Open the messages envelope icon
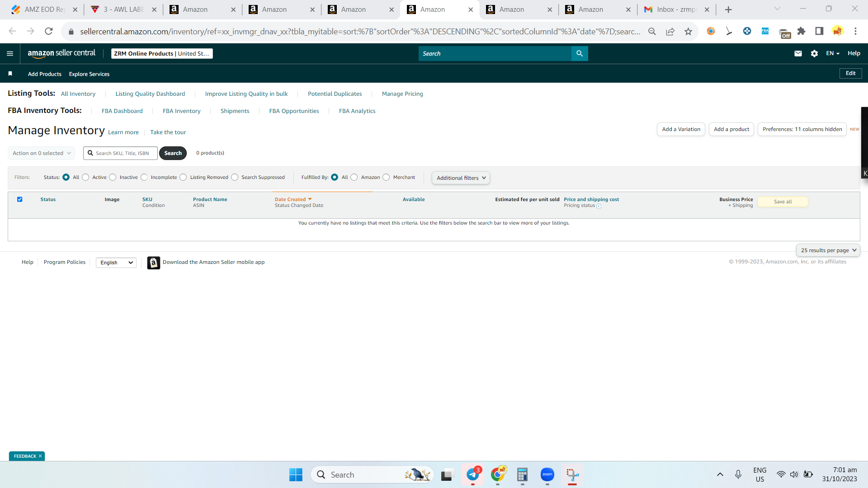 point(798,53)
